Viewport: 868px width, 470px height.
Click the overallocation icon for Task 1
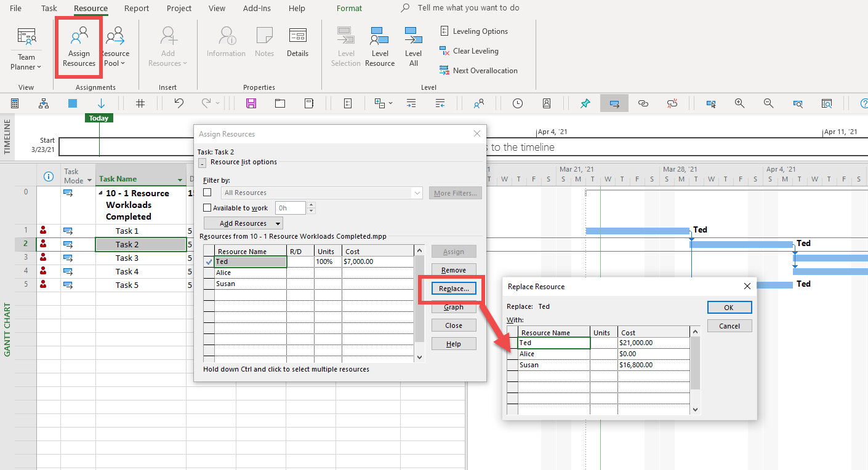(43, 231)
